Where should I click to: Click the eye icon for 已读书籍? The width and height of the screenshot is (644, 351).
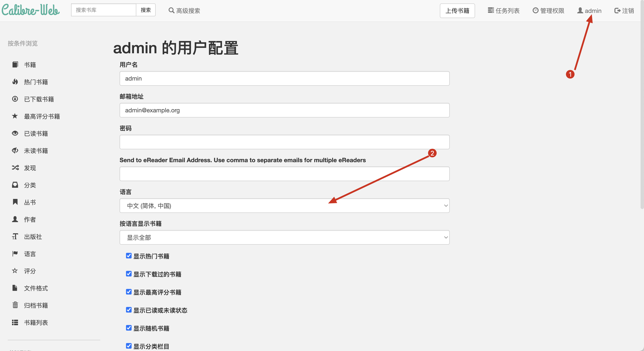click(x=15, y=133)
